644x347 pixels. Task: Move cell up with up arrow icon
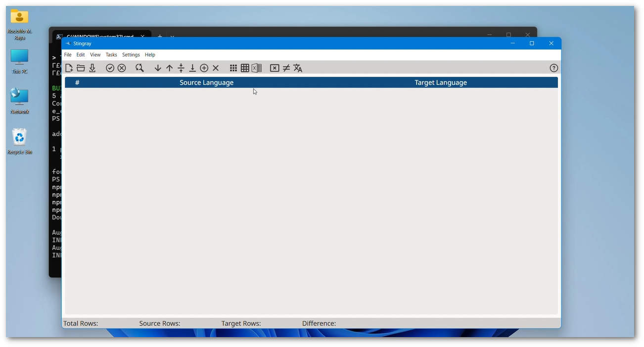tap(169, 68)
